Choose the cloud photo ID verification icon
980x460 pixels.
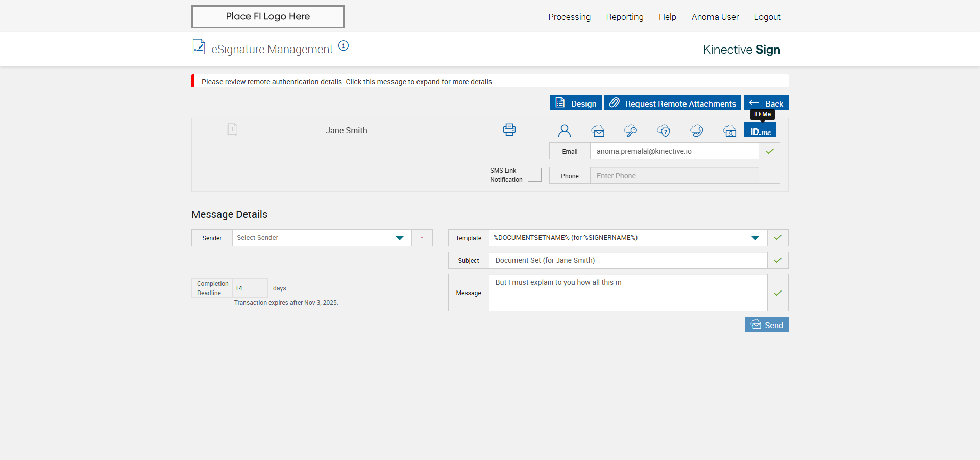(x=729, y=131)
